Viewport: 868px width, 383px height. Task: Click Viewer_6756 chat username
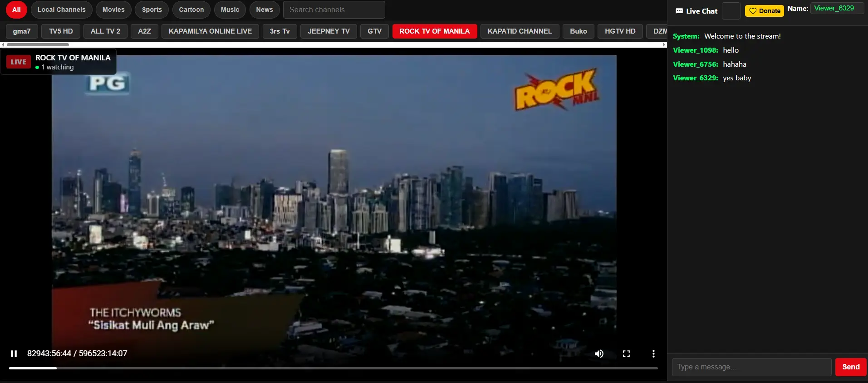point(696,64)
